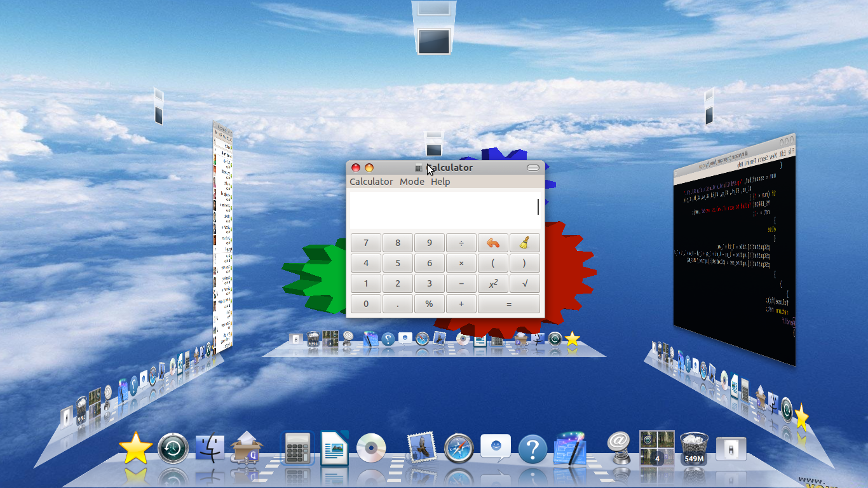Click the equals = key
This screenshot has width=868, height=488.
509,304
